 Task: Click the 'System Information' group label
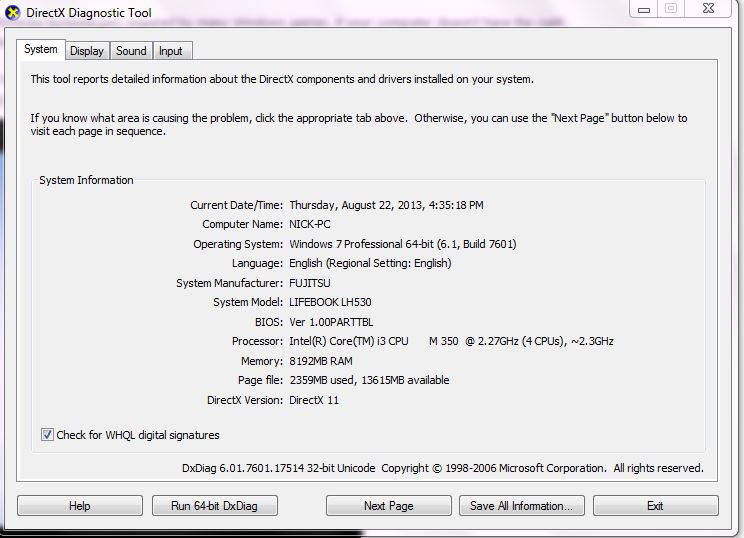tap(86, 180)
